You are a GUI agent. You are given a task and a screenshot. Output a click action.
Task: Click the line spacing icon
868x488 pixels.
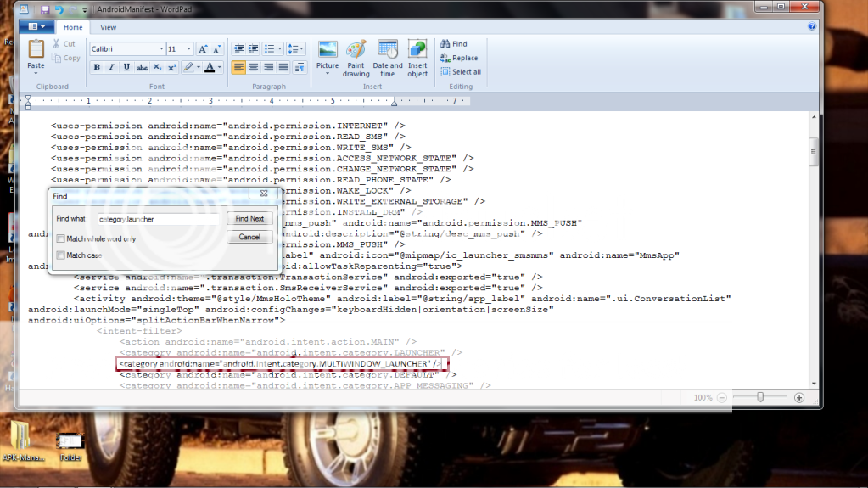click(x=293, y=48)
